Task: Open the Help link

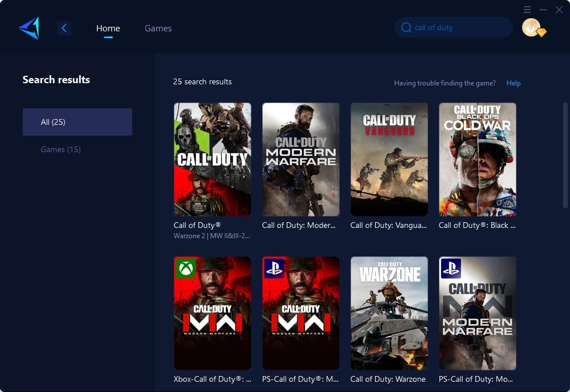Action: pyautogui.click(x=514, y=83)
